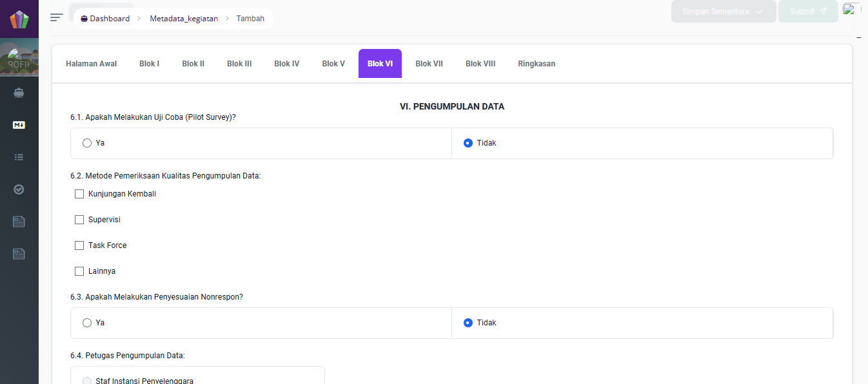Image resolution: width=868 pixels, height=384 pixels.
Task: Select Ya for Penyesuaian Nonrespon
Action: 87,323
